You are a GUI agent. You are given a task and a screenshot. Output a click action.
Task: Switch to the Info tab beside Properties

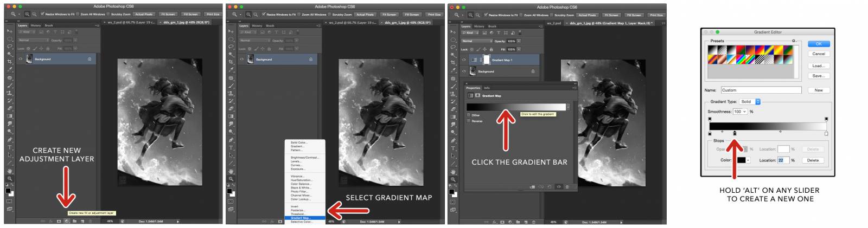pyautogui.click(x=487, y=88)
